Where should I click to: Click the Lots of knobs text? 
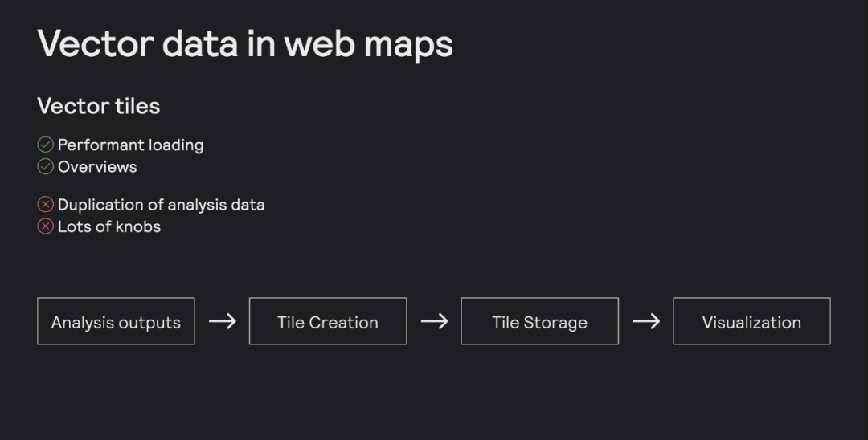(109, 226)
